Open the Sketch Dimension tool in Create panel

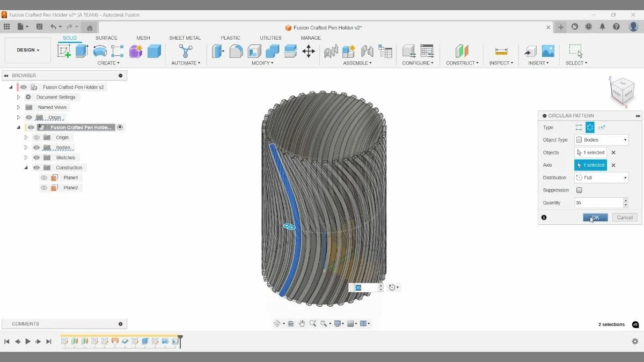pos(108,63)
